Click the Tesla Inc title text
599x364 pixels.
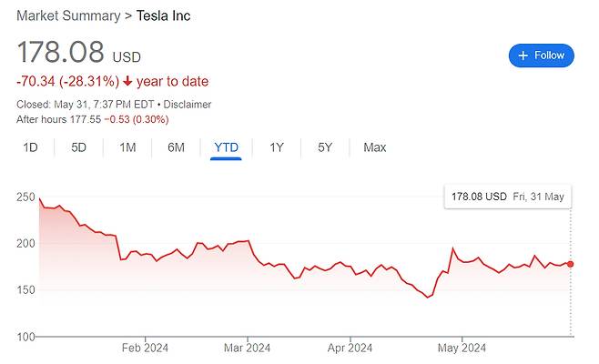(x=164, y=15)
